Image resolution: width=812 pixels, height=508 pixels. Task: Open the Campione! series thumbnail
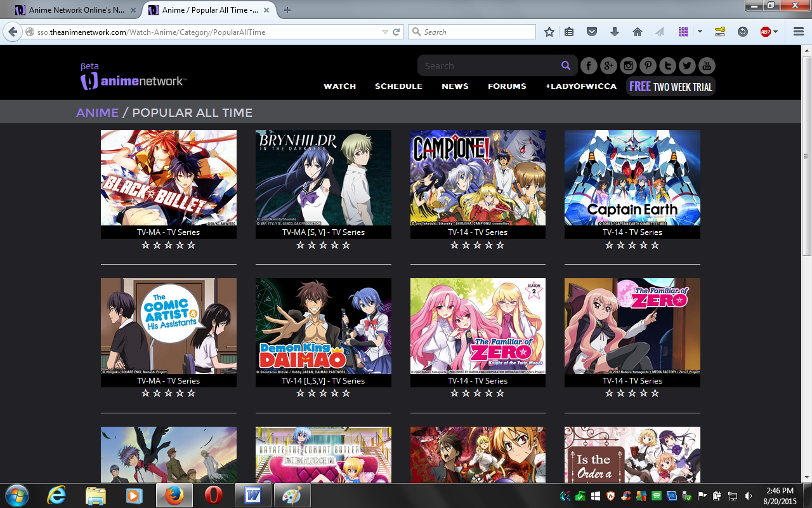click(x=478, y=178)
